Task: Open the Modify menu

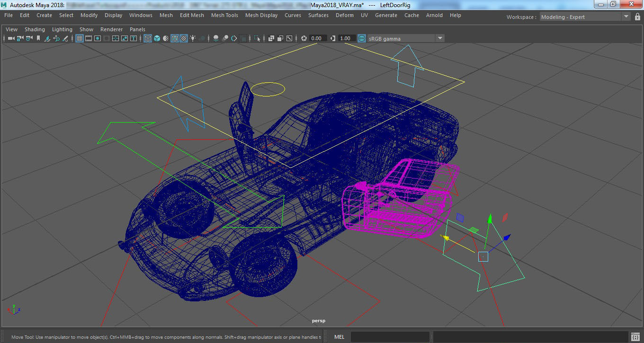Action: click(89, 15)
